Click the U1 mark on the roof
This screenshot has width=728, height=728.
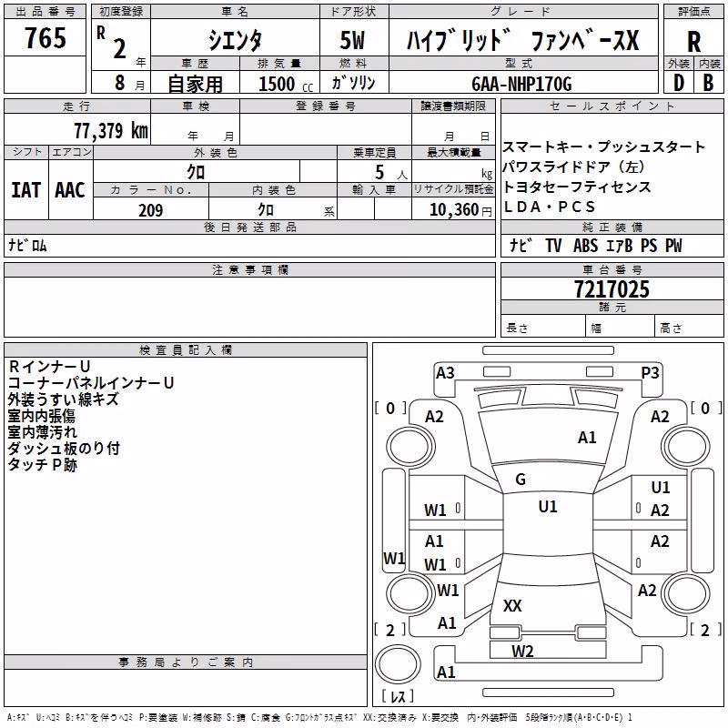(x=548, y=507)
